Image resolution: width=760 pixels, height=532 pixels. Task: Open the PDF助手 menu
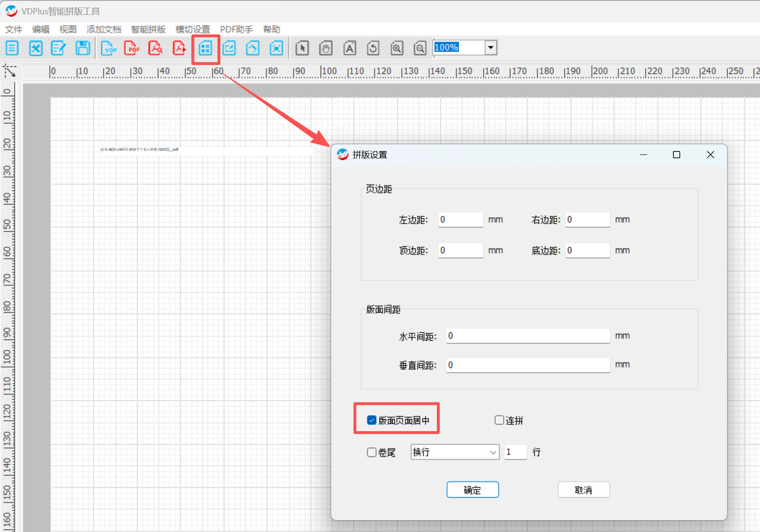click(236, 30)
